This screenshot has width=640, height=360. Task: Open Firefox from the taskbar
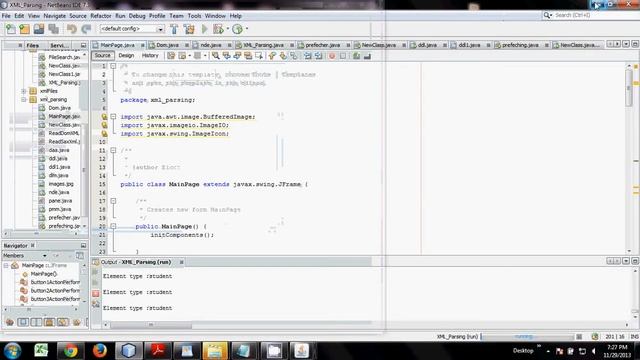point(99,351)
